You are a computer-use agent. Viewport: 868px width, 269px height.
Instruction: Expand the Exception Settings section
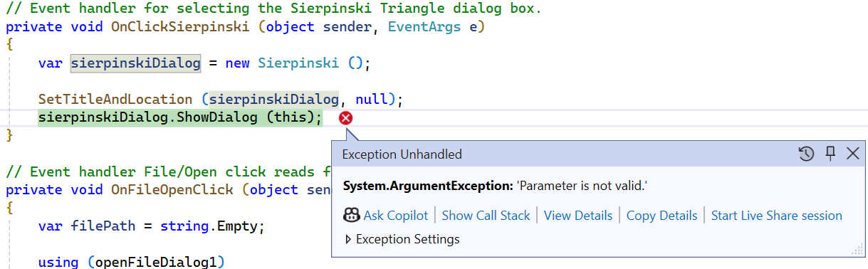[348, 239]
